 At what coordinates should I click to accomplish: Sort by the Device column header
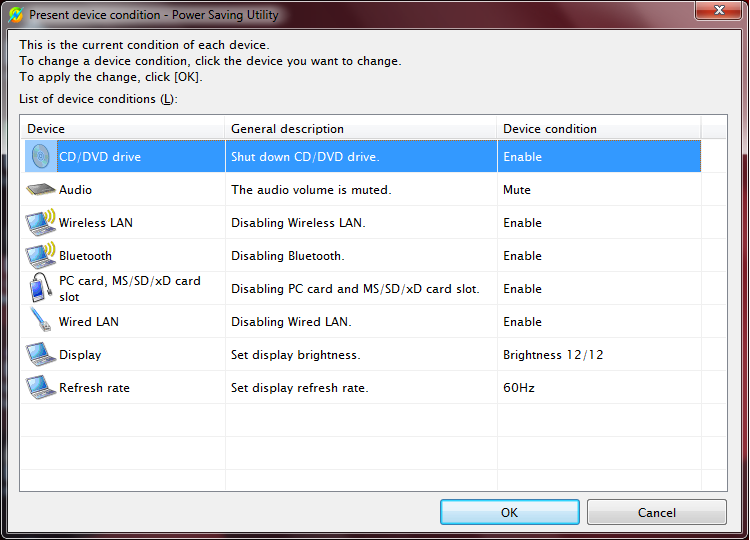coord(123,129)
